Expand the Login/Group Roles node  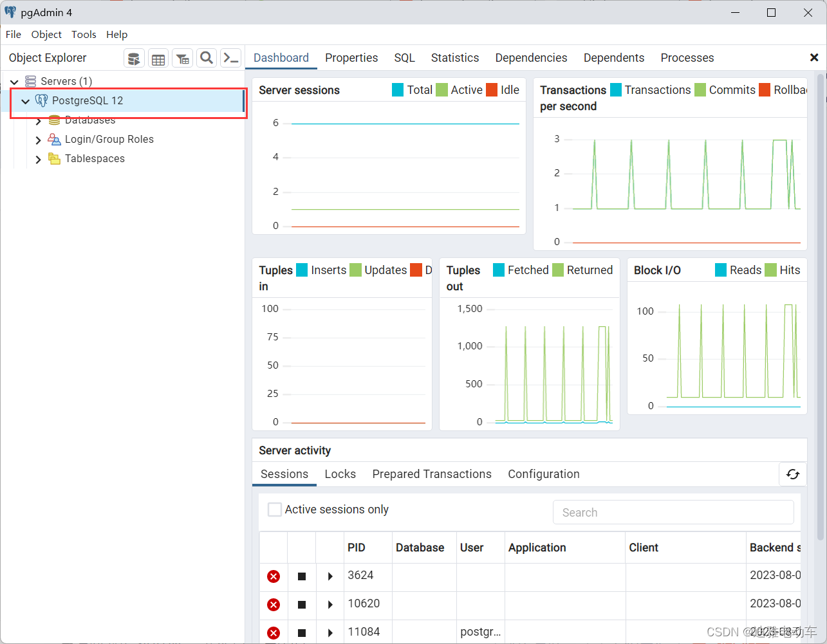pos(39,140)
